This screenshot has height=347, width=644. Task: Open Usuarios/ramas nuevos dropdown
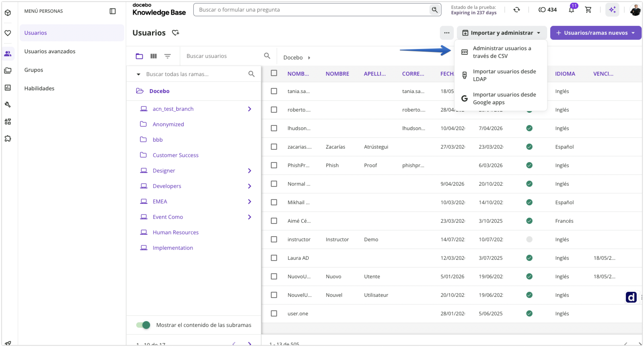[x=596, y=33]
